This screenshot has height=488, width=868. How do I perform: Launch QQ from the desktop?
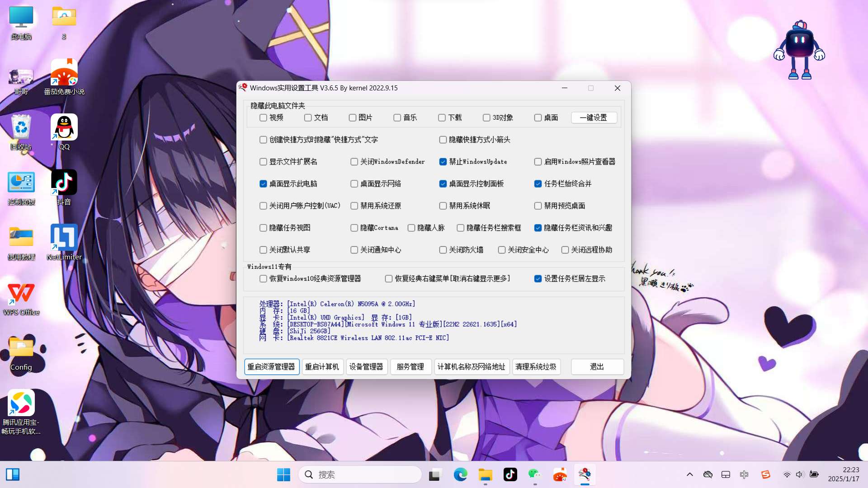click(x=64, y=132)
